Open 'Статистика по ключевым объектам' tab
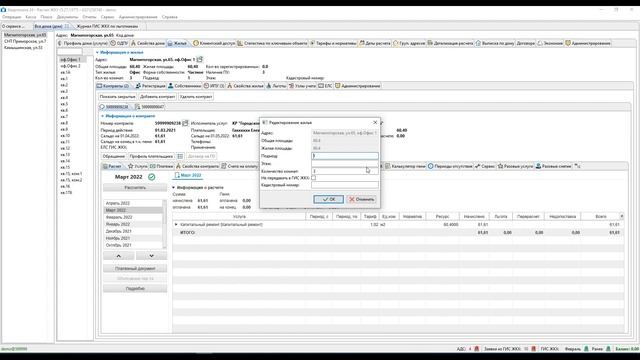This screenshot has width=640, height=360. [272, 43]
